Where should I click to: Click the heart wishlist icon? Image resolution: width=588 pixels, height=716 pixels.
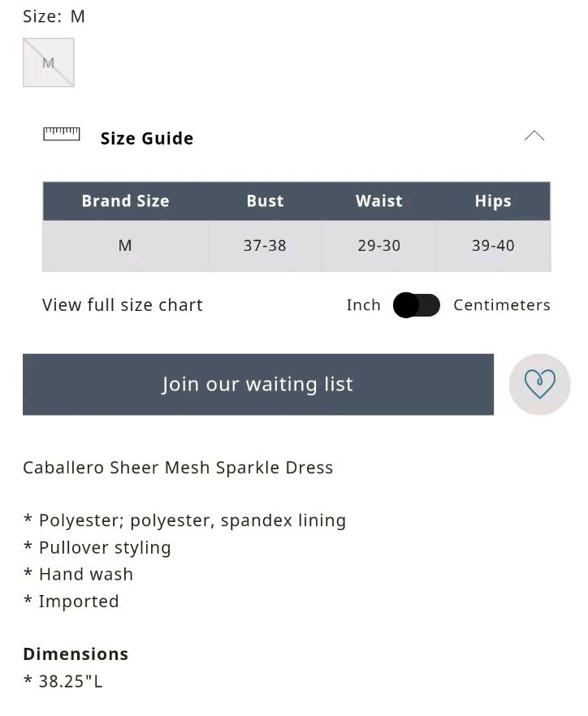pos(539,384)
